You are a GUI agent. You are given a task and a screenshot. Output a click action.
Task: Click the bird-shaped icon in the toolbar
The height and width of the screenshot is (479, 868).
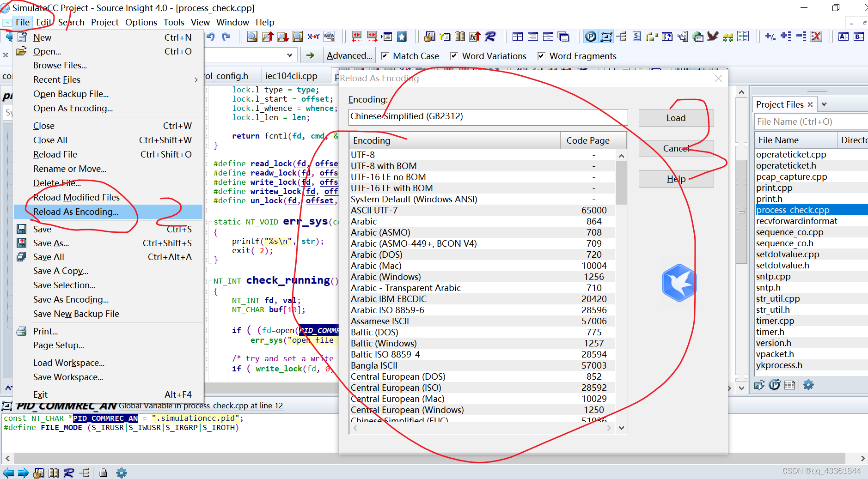pyautogui.click(x=712, y=37)
